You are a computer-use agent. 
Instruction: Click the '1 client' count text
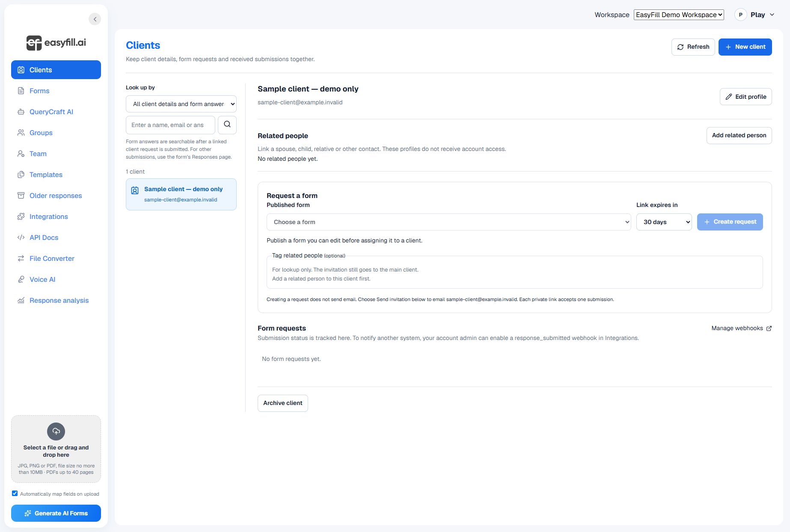135,171
